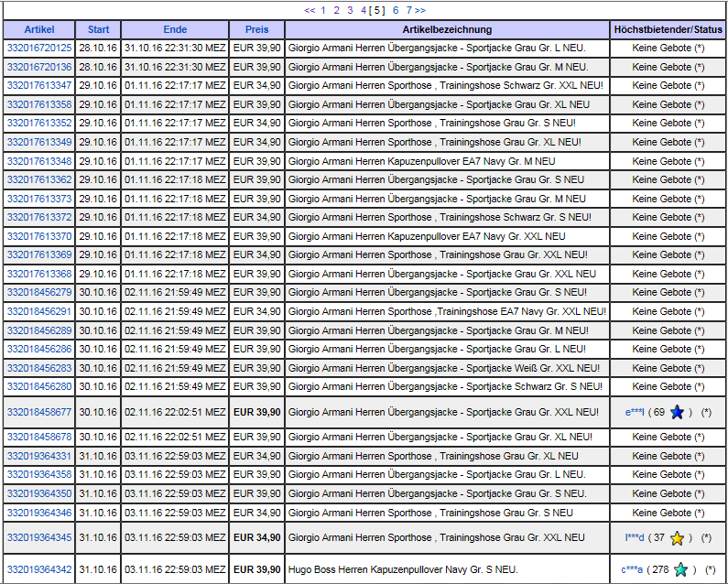
Task: Sort by the Ende column header
Action: tap(175, 29)
